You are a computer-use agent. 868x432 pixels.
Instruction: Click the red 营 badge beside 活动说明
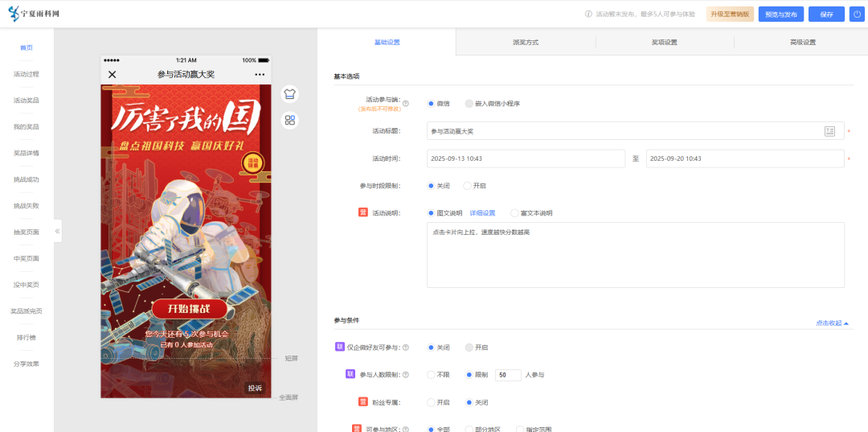pyautogui.click(x=363, y=212)
